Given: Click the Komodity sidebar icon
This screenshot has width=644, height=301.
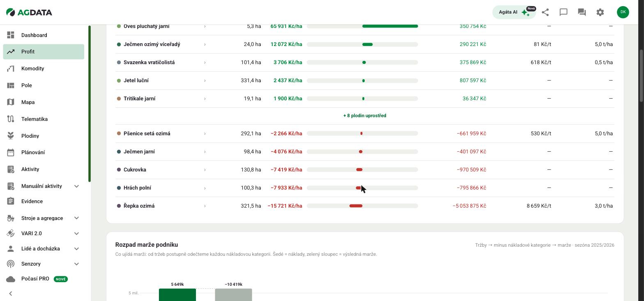Looking at the screenshot, I should 11,69.
